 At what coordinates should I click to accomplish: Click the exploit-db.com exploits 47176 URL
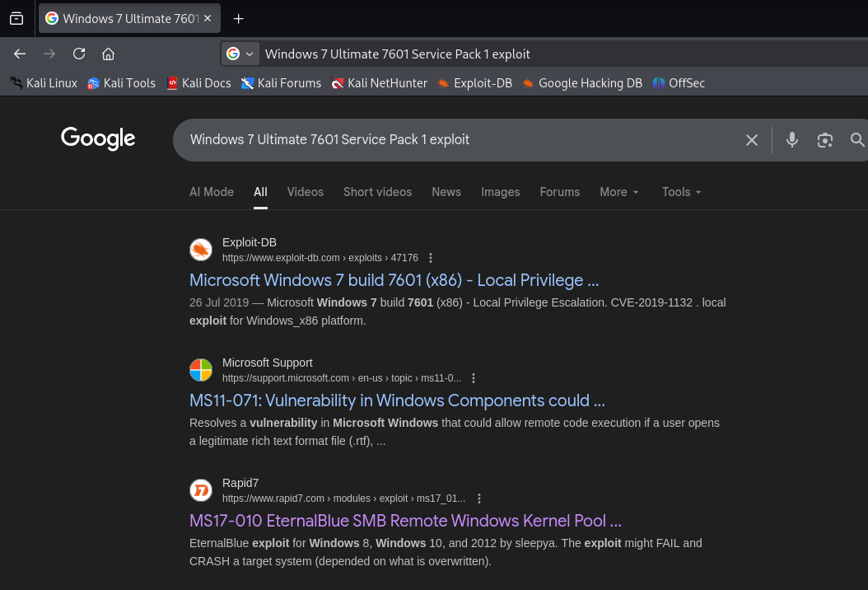pos(320,258)
